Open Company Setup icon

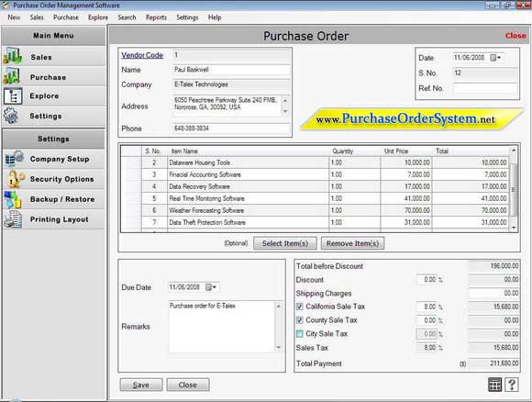(x=15, y=159)
